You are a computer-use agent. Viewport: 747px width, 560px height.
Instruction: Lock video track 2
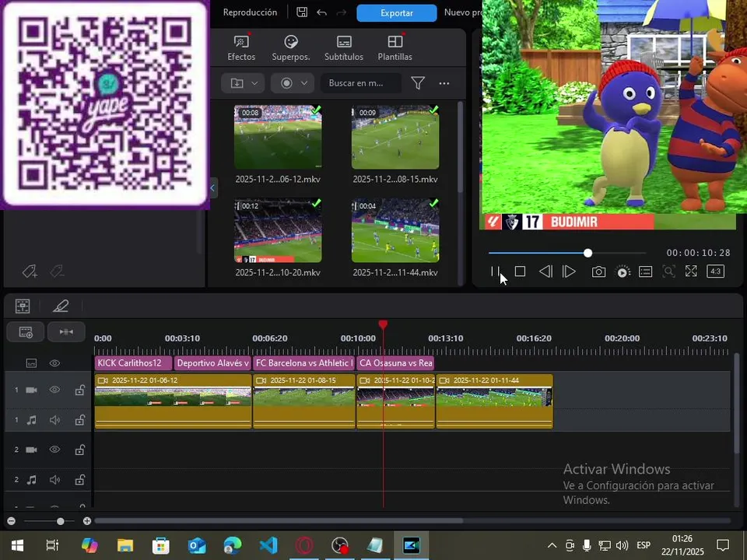click(79, 450)
